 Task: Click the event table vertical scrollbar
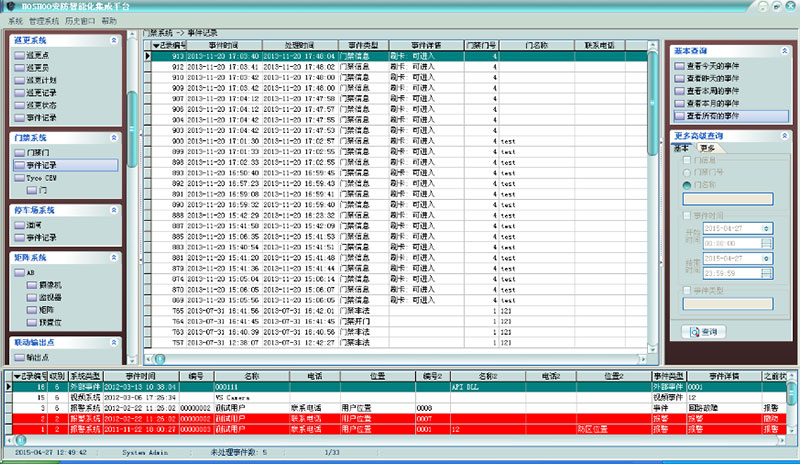(652, 200)
